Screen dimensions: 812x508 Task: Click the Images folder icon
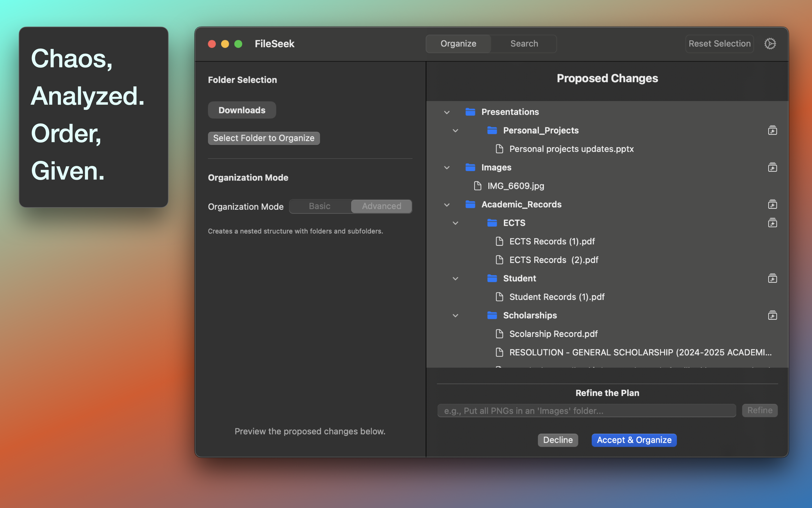click(470, 167)
